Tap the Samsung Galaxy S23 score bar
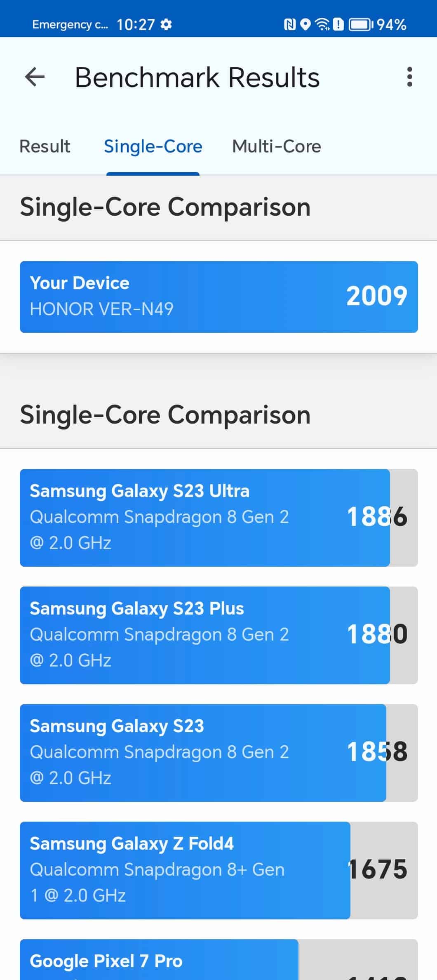The height and width of the screenshot is (980, 437). [x=219, y=753]
